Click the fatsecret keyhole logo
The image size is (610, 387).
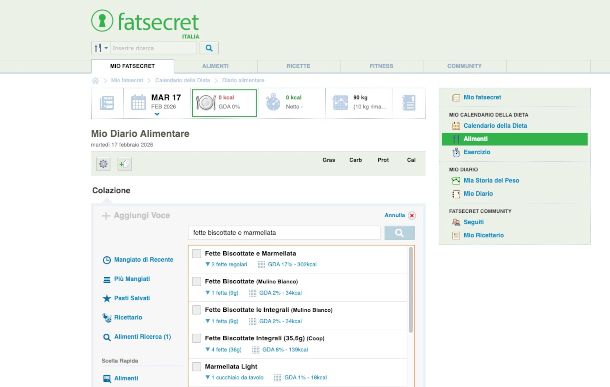(102, 21)
